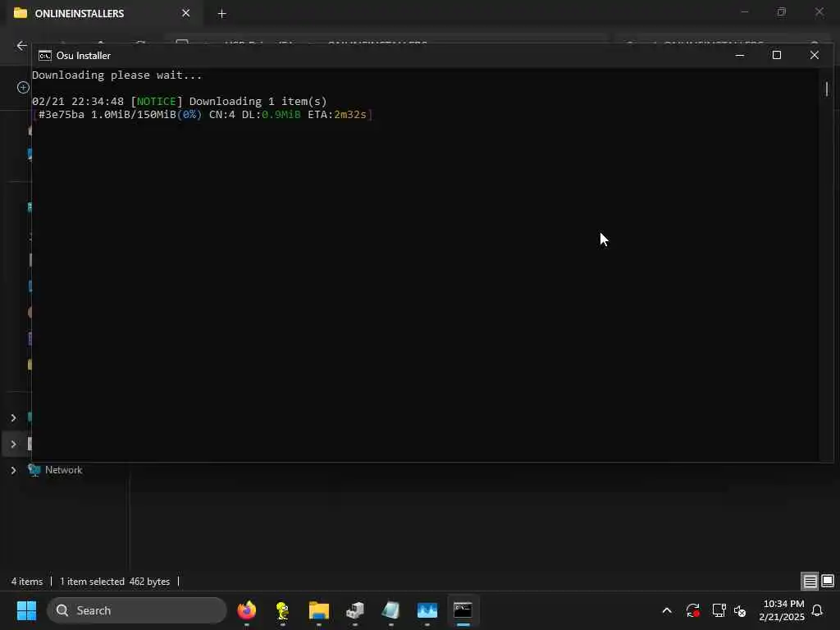Screen dimensions: 840x630
Task: Open Firefox from the taskbar
Action: click(246, 610)
